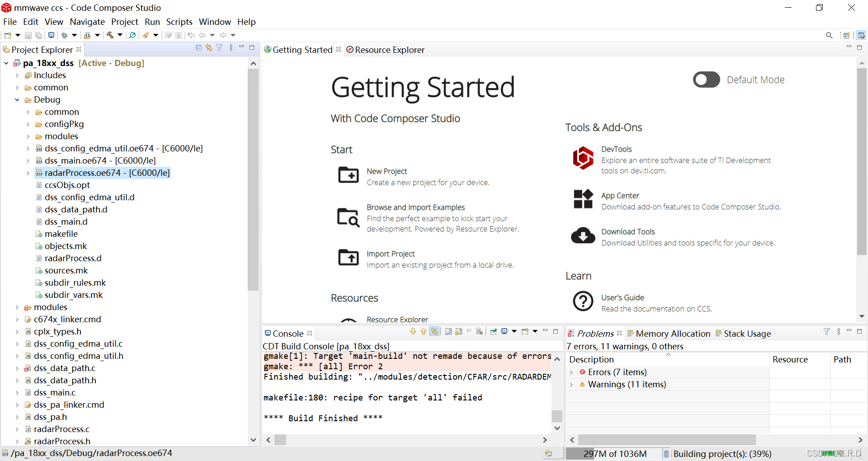Select radarProcess.c file

(61, 429)
